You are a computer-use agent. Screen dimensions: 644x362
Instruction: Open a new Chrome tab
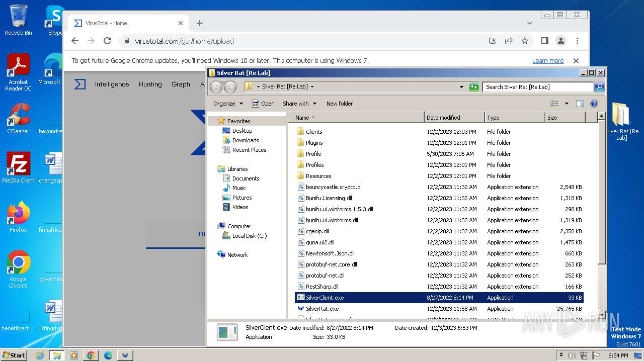200,23
